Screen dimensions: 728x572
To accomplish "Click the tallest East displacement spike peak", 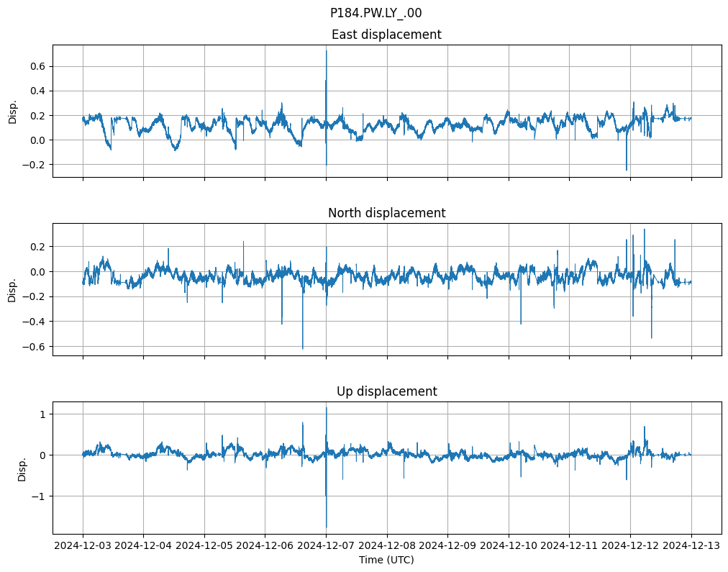I will (326, 50).
